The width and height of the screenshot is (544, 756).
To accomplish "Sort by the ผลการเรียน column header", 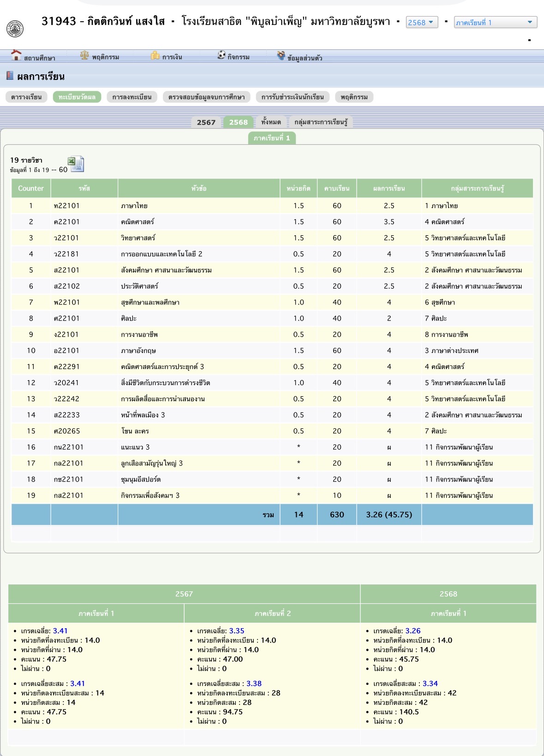I will tap(389, 188).
